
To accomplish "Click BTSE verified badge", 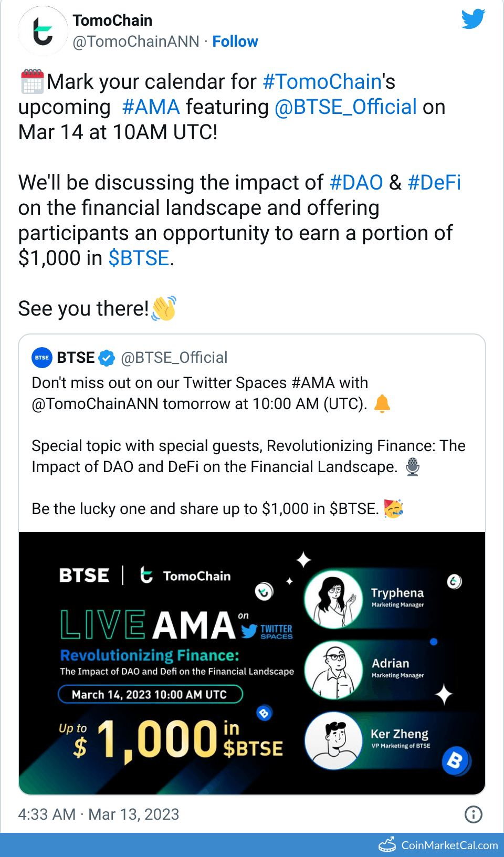I will pos(107,358).
